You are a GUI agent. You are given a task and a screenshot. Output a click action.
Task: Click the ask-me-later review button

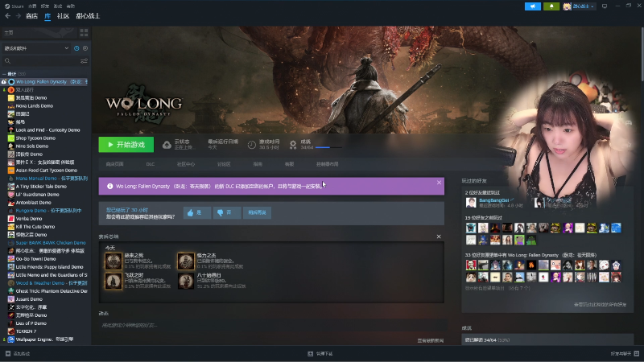(257, 212)
